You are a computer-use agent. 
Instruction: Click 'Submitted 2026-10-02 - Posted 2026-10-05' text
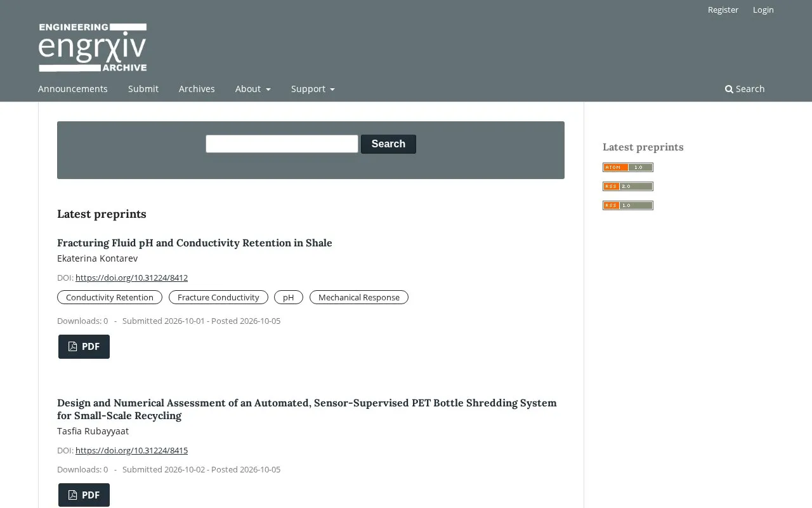pyautogui.click(x=201, y=469)
